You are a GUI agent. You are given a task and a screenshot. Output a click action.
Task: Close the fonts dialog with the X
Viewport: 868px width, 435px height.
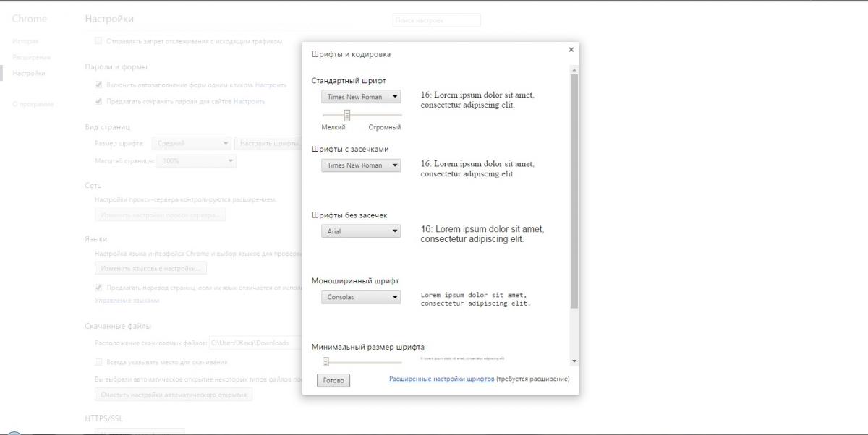pyautogui.click(x=571, y=50)
